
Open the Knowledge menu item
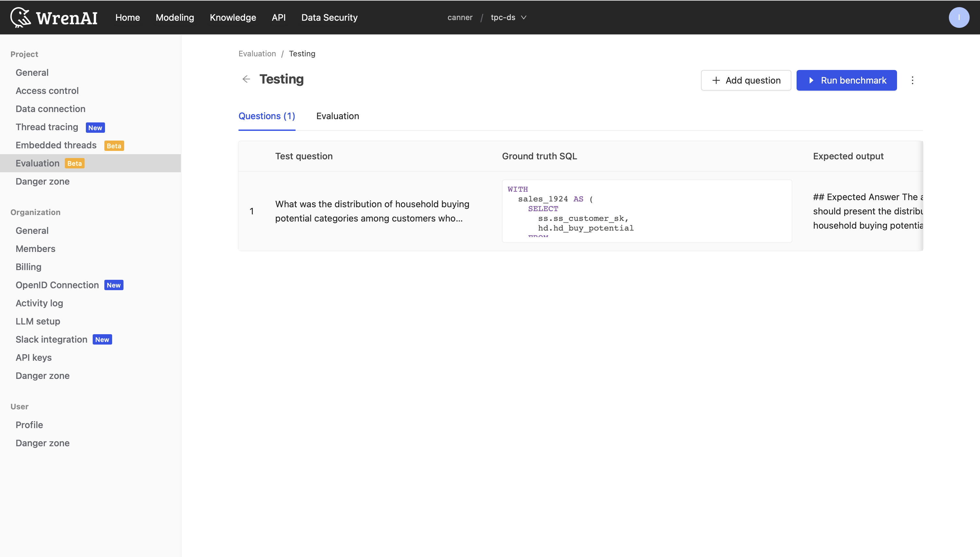(x=233, y=17)
